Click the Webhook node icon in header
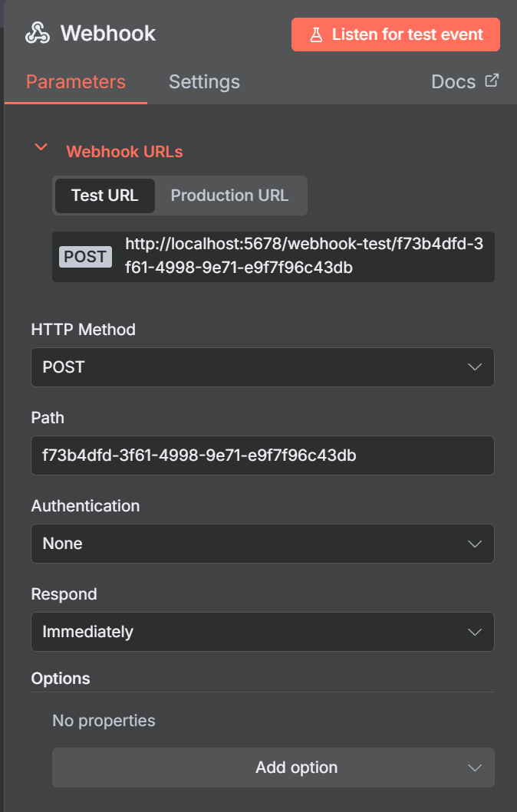Screen dimensions: 517x812 coord(37,34)
